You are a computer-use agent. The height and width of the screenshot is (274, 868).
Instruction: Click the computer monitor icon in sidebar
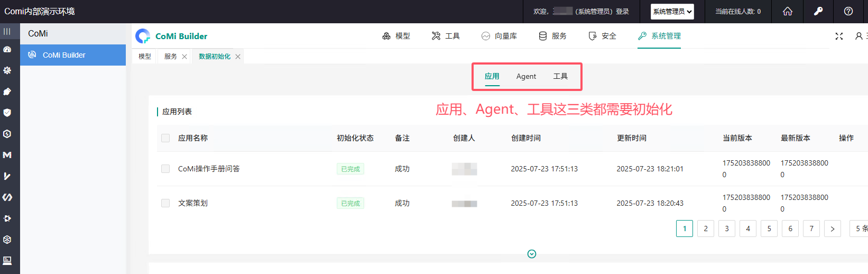(7, 261)
